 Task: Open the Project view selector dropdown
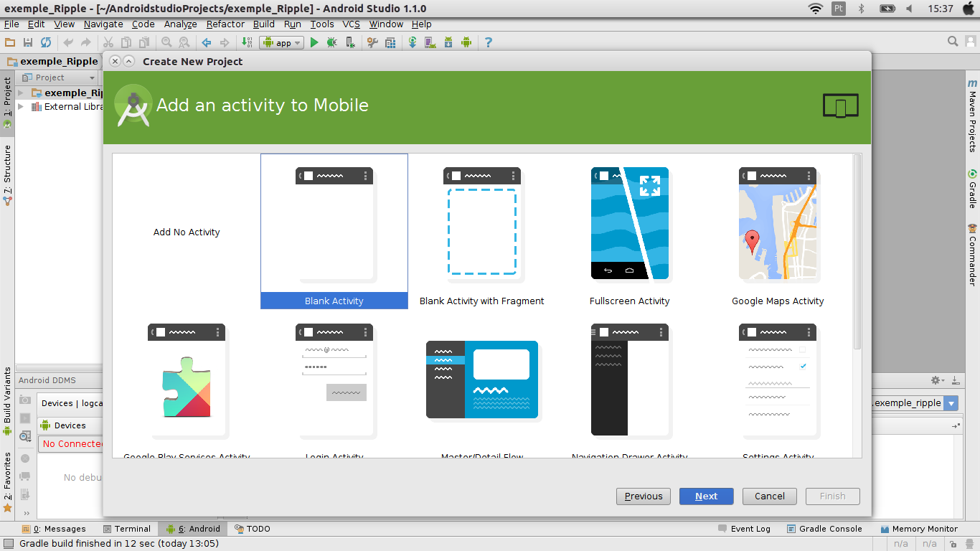(x=59, y=77)
